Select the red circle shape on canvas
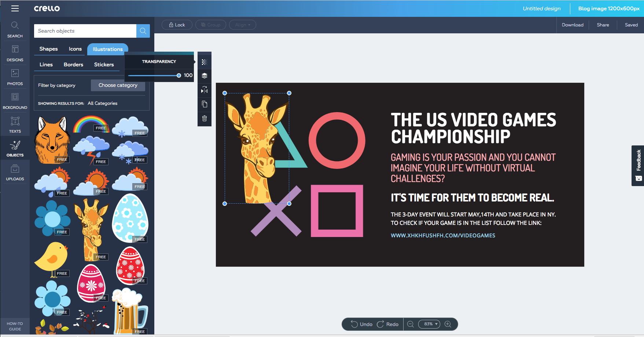 pos(337,141)
